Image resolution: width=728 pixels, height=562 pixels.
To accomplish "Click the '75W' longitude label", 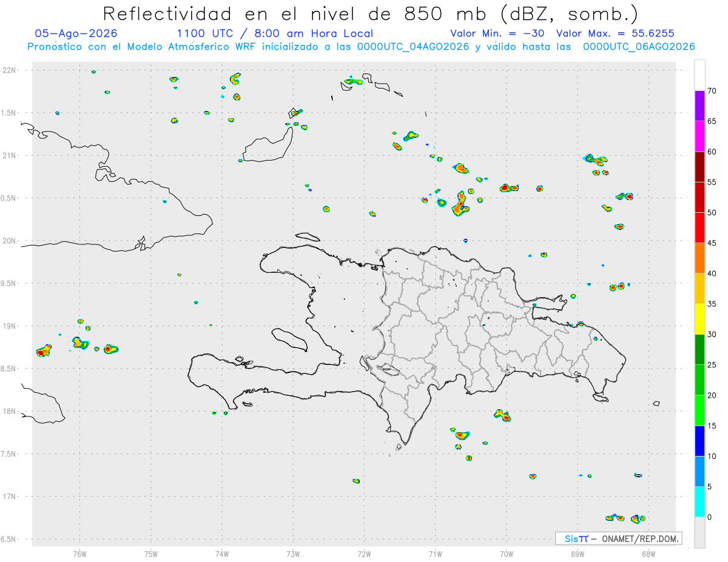I will 150,554.
